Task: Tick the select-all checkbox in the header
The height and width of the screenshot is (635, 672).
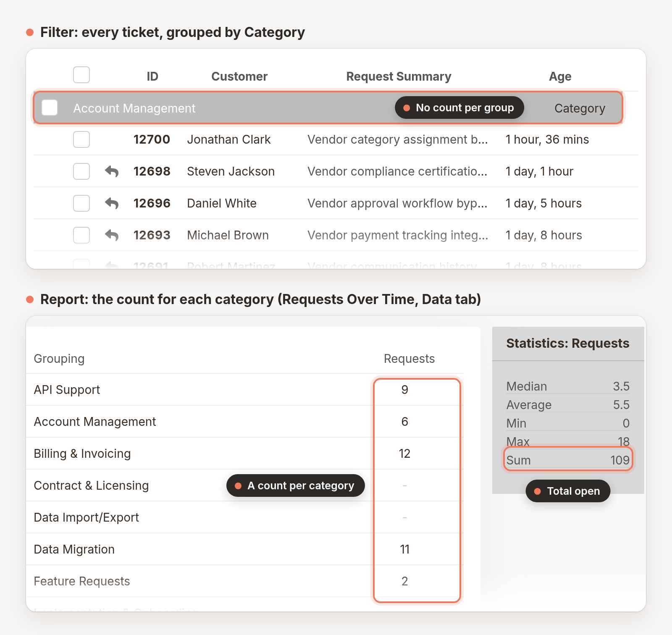Action: tap(81, 75)
